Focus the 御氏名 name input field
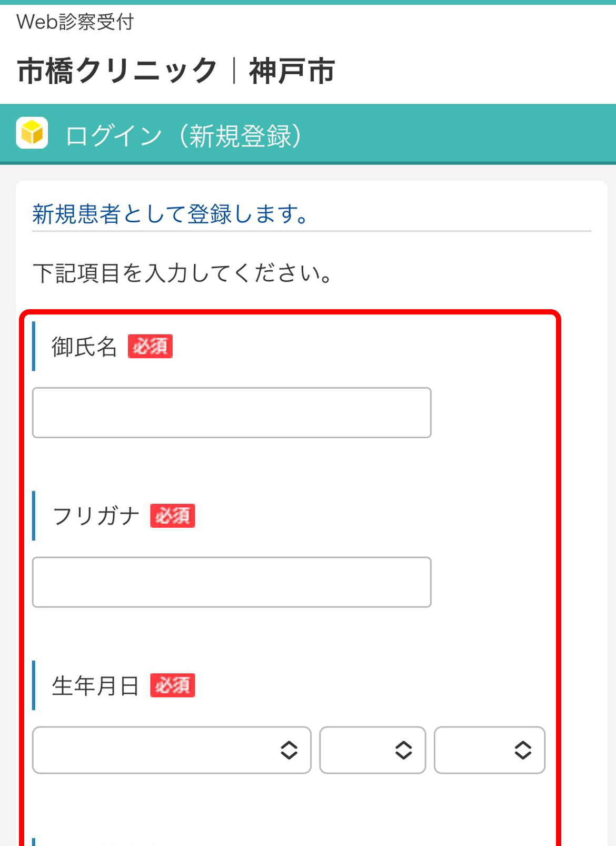 pos(232,412)
